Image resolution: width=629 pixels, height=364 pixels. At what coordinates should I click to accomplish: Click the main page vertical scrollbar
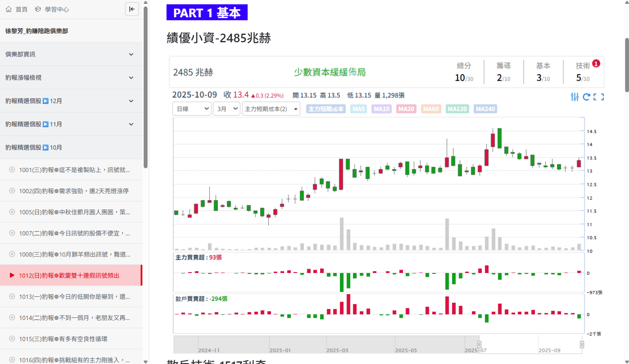[x=626, y=65]
